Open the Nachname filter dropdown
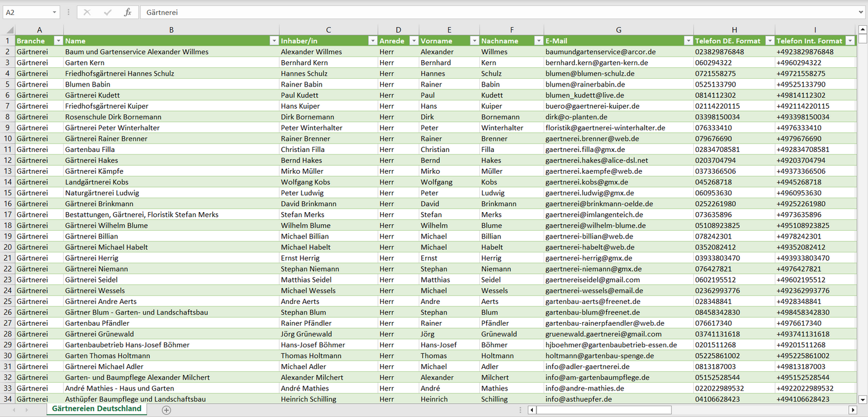Viewport: 868px width, 417px height. click(538, 41)
